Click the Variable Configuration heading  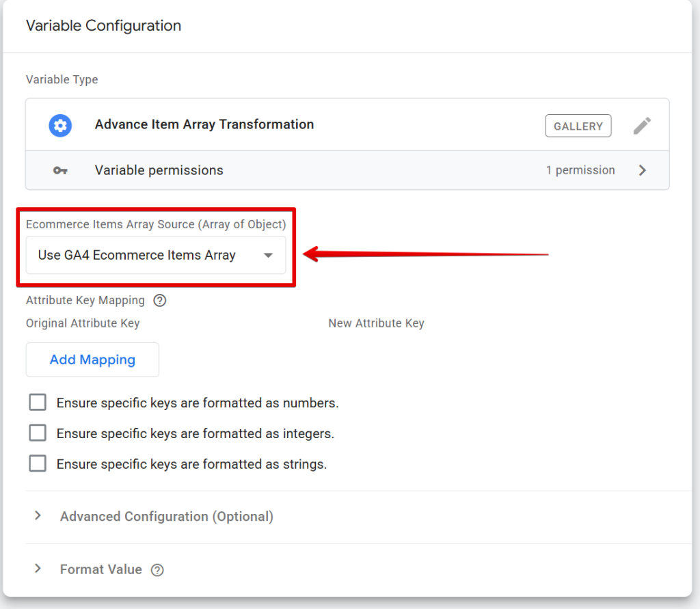pyautogui.click(x=104, y=25)
